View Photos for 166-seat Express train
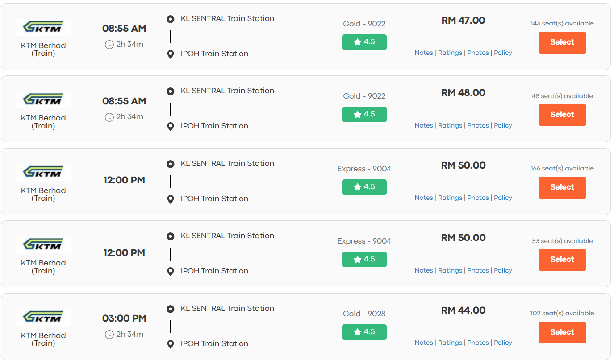614x364 pixels. coord(478,198)
